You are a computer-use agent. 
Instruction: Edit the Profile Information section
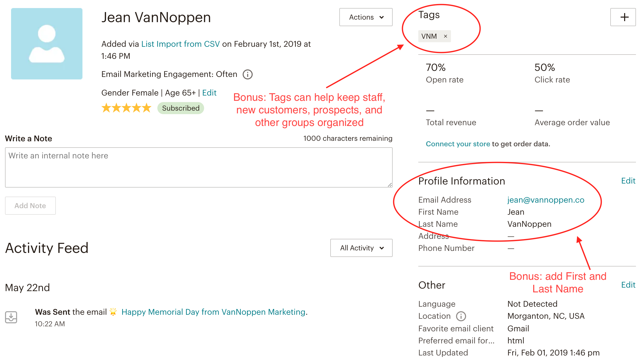pyautogui.click(x=628, y=181)
